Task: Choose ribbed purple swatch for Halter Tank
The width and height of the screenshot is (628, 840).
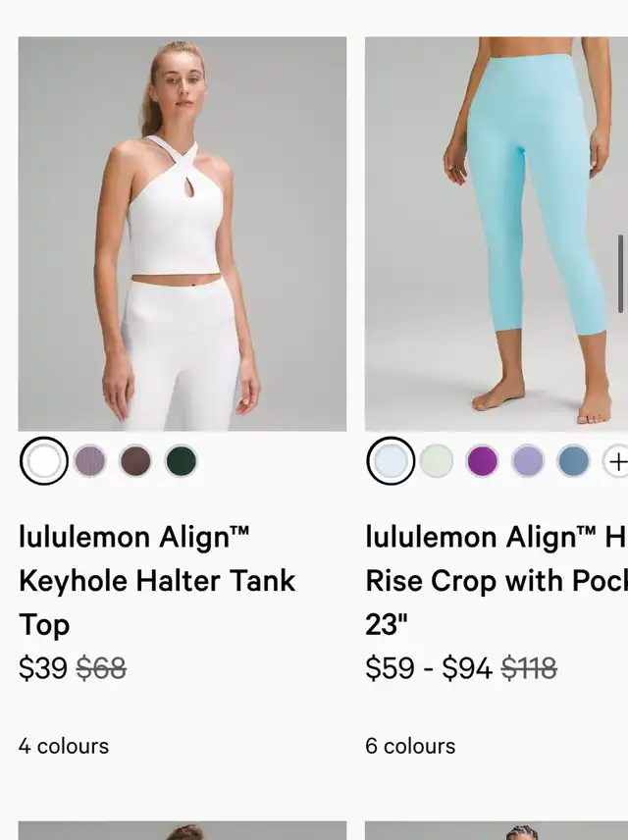Action: click(89, 461)
